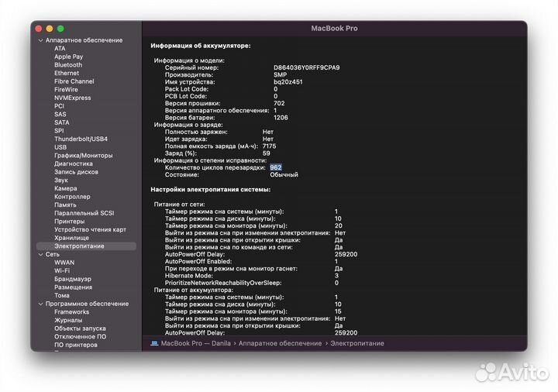
Task: Select Запись дисков item
Action: pyautogui.click(x=76, y=172)
